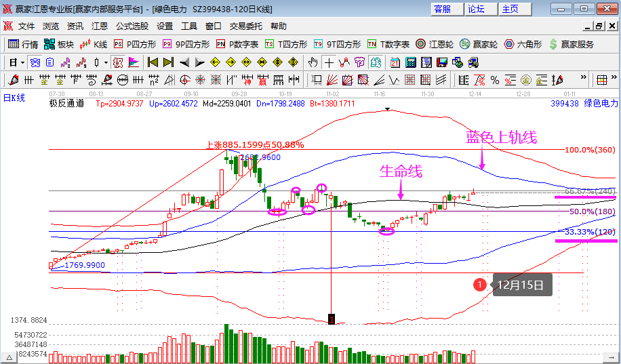Step back with the black left arrow

(x=184, y=62)
